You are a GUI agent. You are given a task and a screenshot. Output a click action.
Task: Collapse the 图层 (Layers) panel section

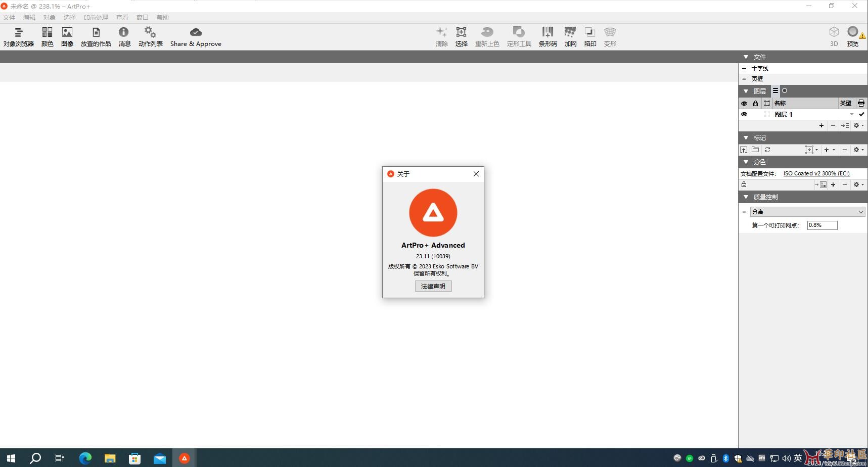(x=746, y=91)
